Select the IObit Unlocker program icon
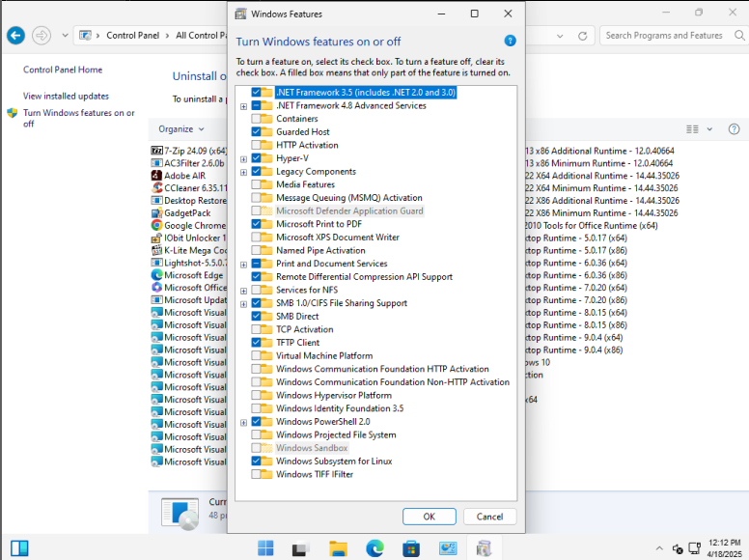Viewport: 749px width, 560px height. pos(156,238)
